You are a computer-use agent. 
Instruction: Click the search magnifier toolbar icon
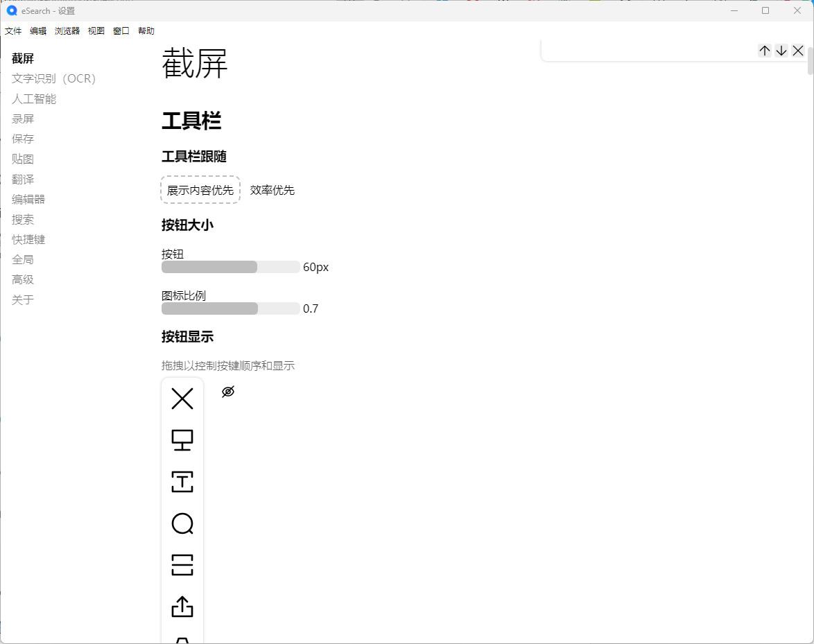click(x=182, y=523)
